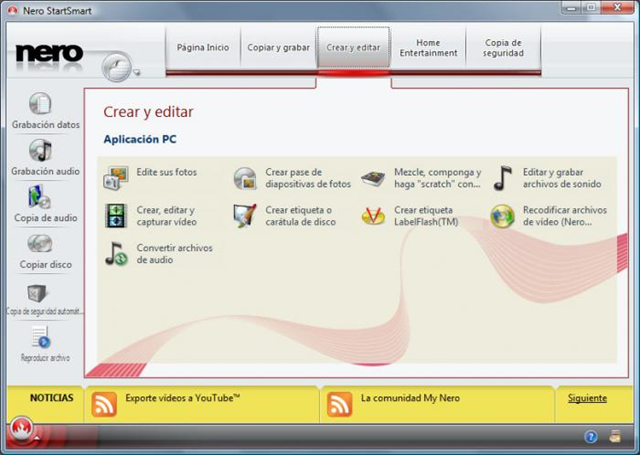Open the Crear, editar y capturar vídeo icon
The height and width of the screenshot is (455, 640).
(x=116, y=216)
